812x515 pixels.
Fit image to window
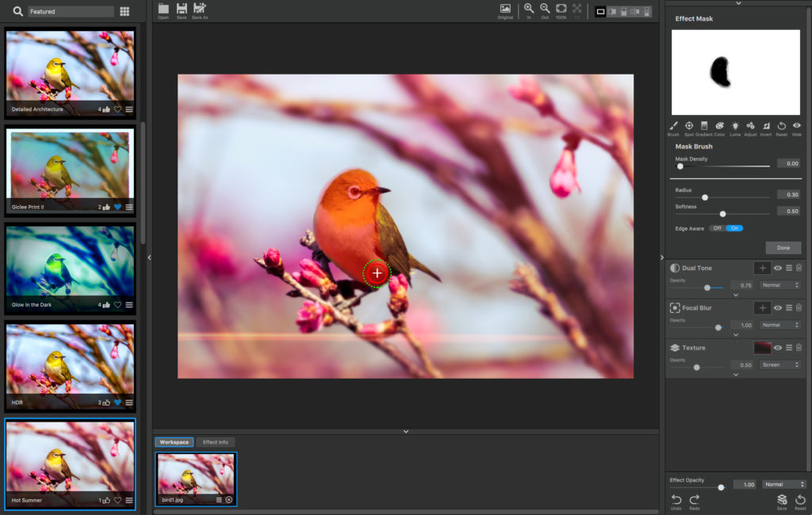click(577, 11)
